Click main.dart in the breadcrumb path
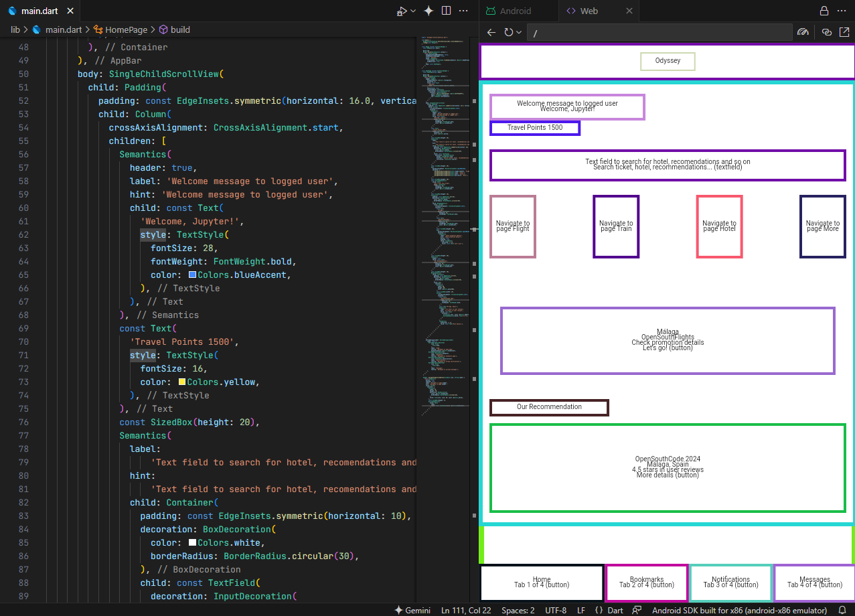Screen dimensions: 855x616 point(63,29)
